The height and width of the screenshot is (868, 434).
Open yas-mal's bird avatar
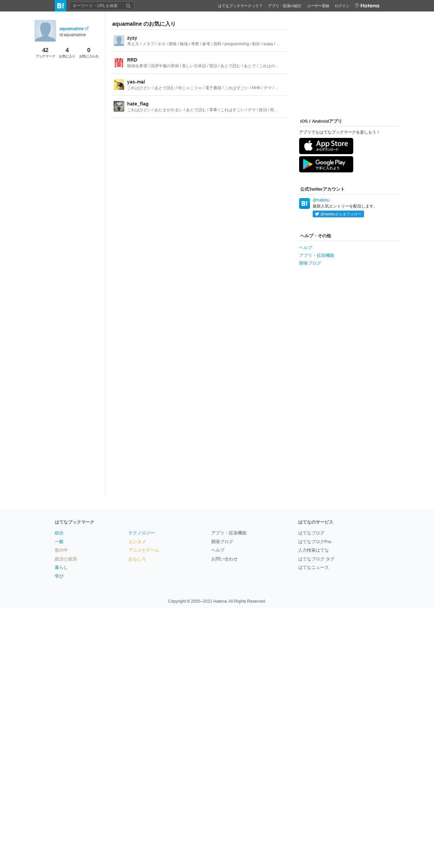[119, 85]
